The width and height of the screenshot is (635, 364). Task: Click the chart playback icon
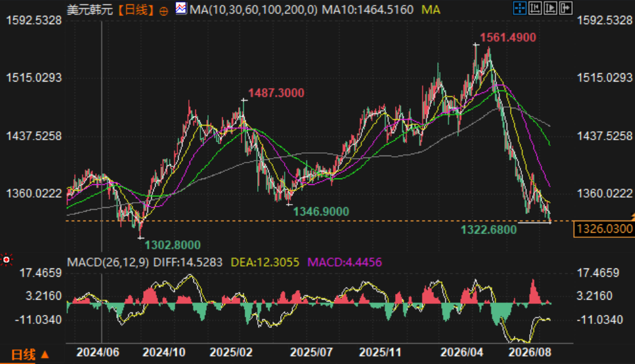click(x=550, y=8)
